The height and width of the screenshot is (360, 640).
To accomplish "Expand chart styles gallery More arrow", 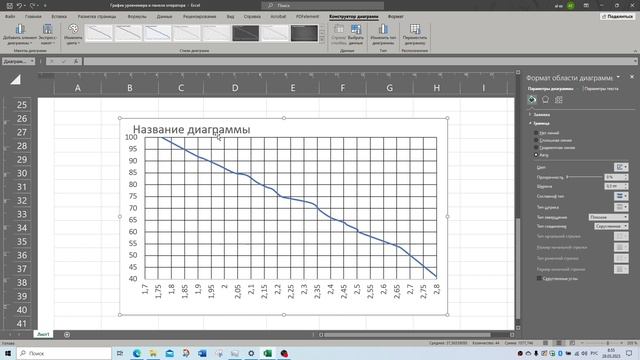I will click(322, 40).
